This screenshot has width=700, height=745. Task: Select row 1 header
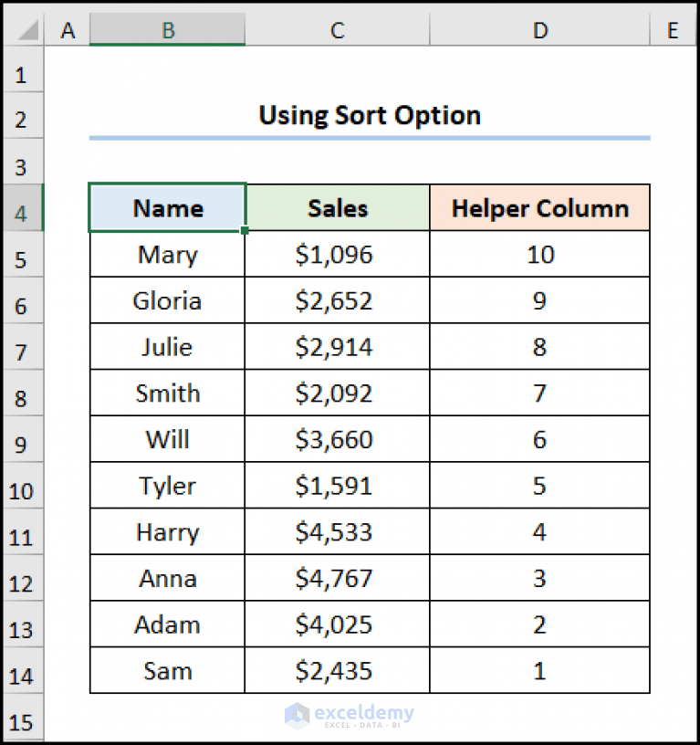23,72
